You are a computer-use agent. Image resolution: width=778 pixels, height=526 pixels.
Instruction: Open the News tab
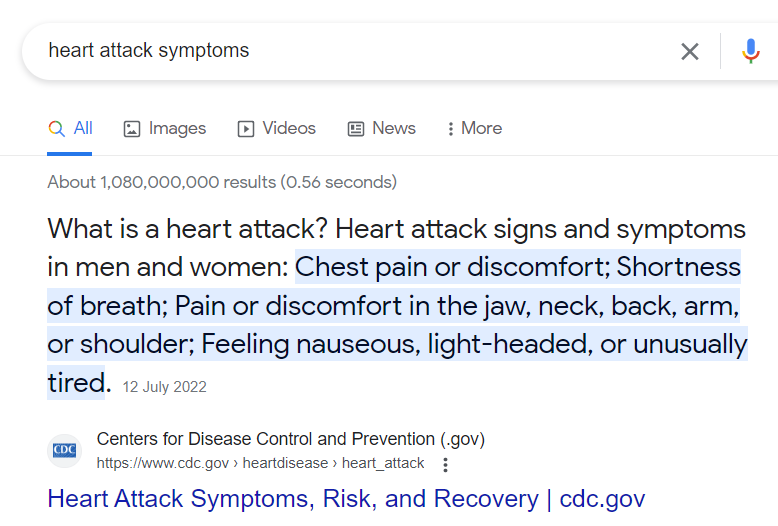point(394,129)
